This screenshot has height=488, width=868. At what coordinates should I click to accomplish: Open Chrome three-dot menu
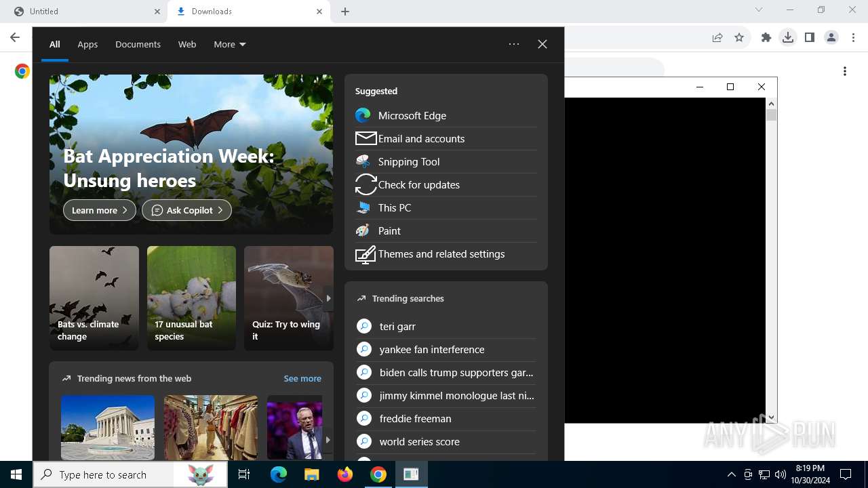pos(853,37)
